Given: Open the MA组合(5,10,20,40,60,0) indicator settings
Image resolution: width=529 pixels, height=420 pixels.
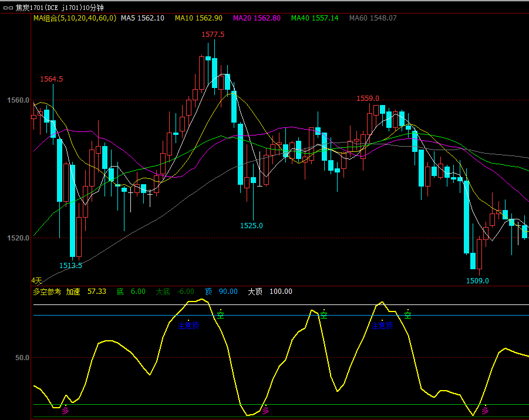Looking at the screenshot, I should [75, 18].
